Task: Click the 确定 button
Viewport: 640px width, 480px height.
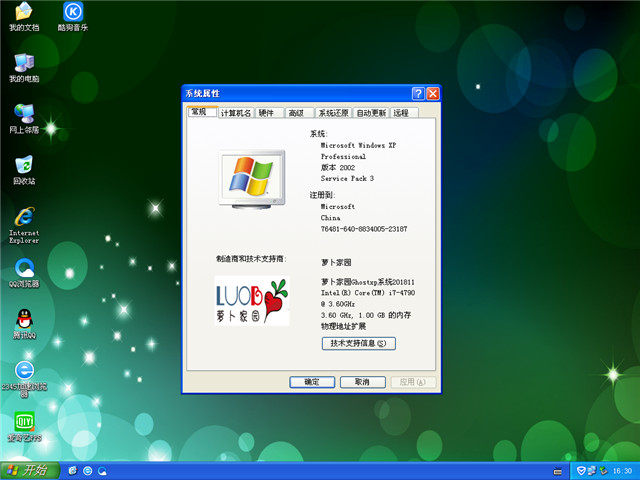Action: pos(312,382)
